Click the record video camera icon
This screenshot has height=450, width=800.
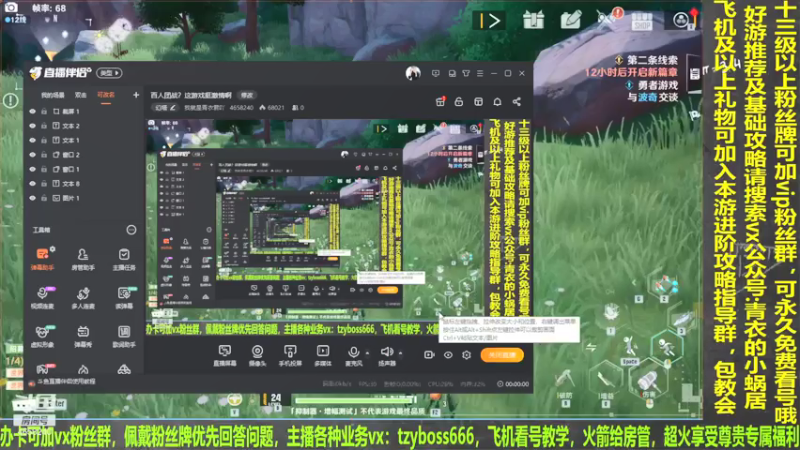pos(429,355)
